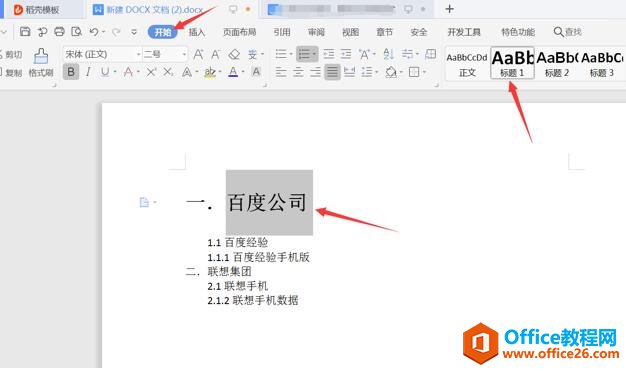The image size is (626, 371).
Task: Click the Increase font size icon
Action: click(x=198, y=54)
